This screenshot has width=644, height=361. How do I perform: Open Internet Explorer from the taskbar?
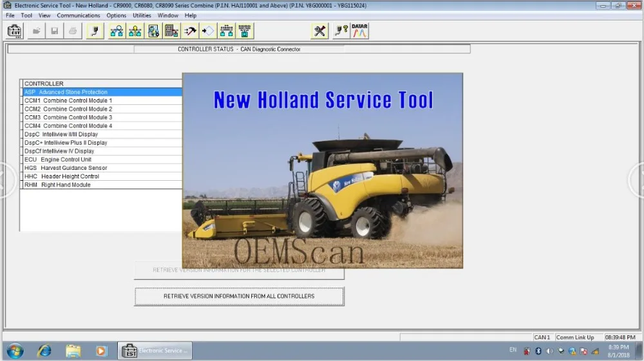coord(44,351)
